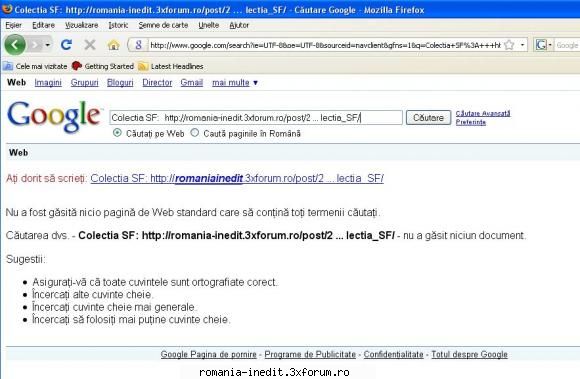Open the Ajutor menu
The height and width of the screenshot is (379, 580).
[x=239, y=25]
